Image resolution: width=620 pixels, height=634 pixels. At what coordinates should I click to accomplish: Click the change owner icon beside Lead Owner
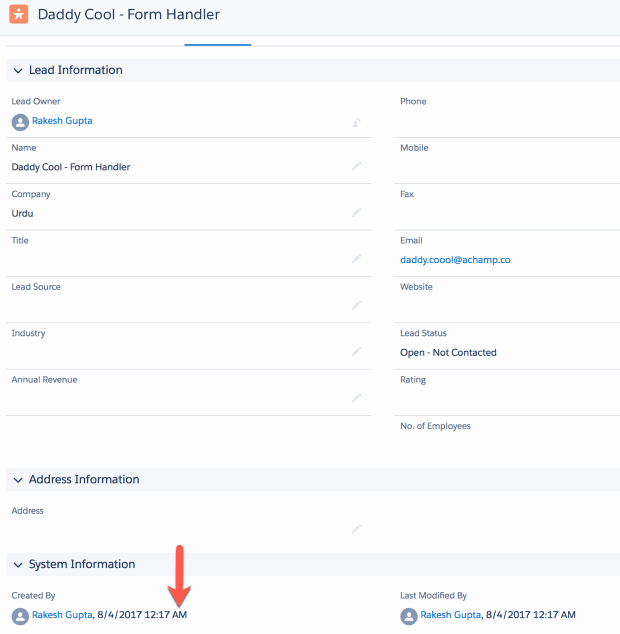point(355,123)
